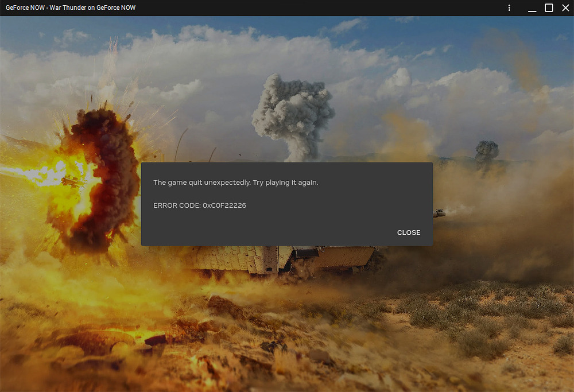Click the CLOSE button in error dialog
This screenshot has width=574, height=392.
point(409,232)
